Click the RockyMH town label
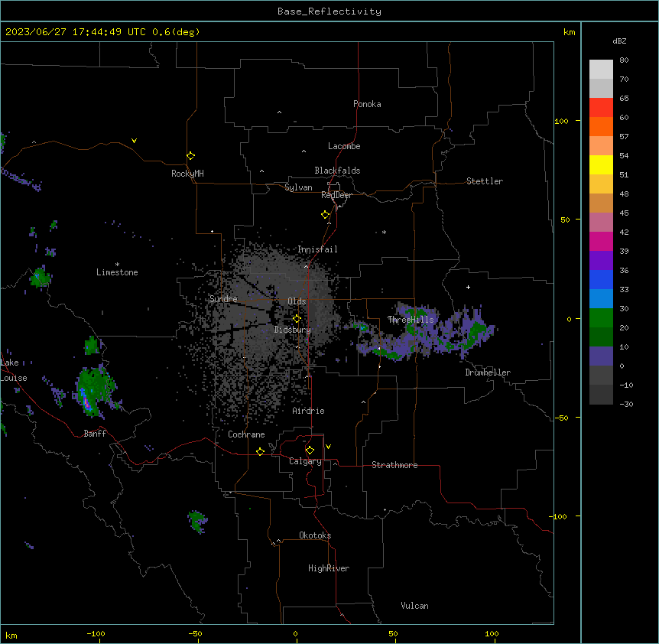Viewport: 659px width, 644px height. pos(187,174)
